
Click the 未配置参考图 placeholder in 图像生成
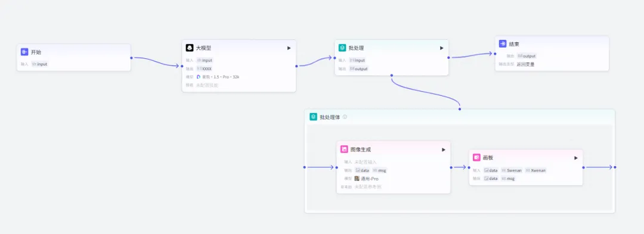[x=368, y=187]
